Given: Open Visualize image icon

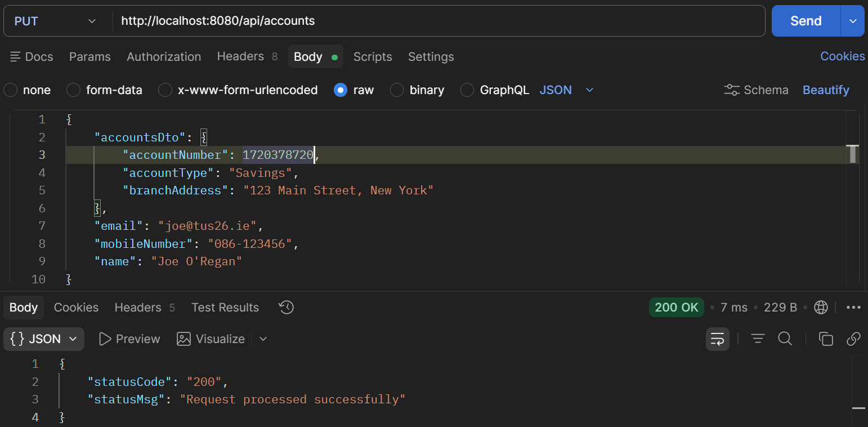Looking at the screenshot, I should click(184, 339).
